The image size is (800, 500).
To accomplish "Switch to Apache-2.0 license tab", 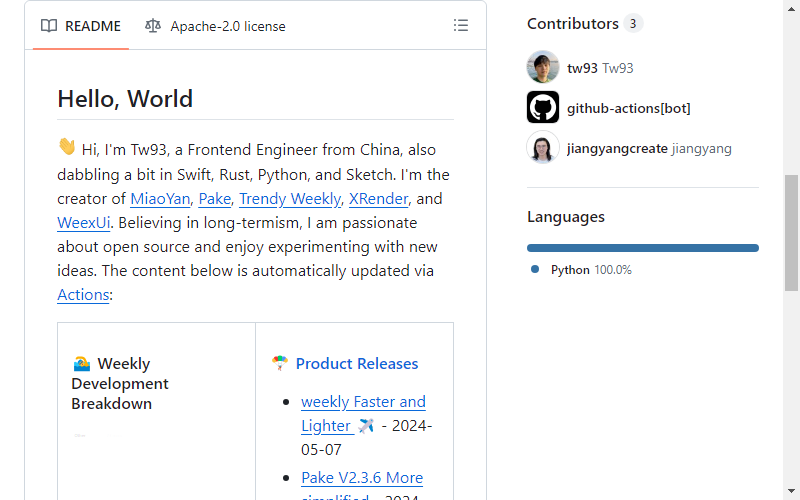I will 215,26.
